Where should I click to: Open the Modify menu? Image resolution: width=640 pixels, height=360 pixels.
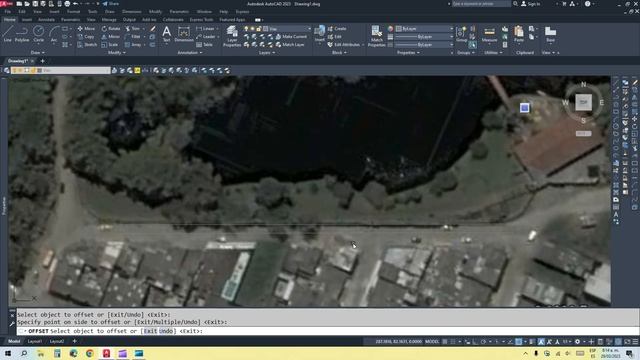(x=155, y=11)
